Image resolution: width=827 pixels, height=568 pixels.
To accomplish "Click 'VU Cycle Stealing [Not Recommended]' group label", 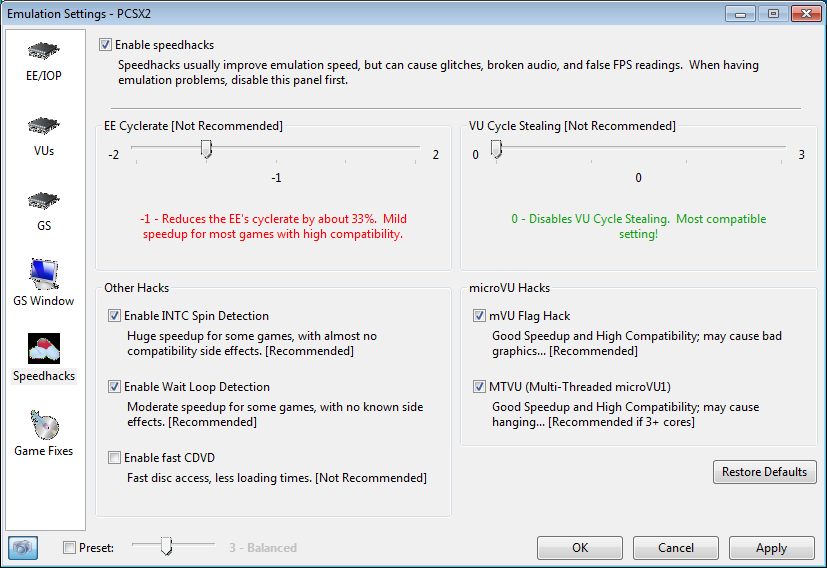I will [572, 126].
